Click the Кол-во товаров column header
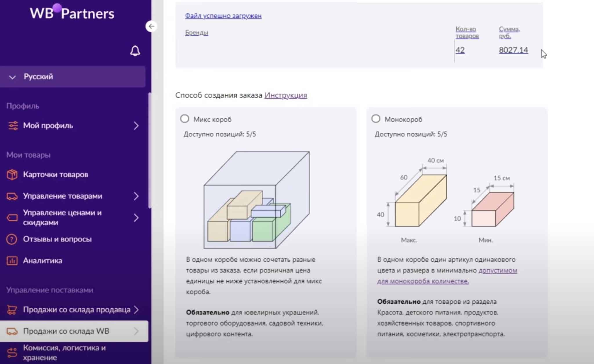 click(x=467, y=32)
